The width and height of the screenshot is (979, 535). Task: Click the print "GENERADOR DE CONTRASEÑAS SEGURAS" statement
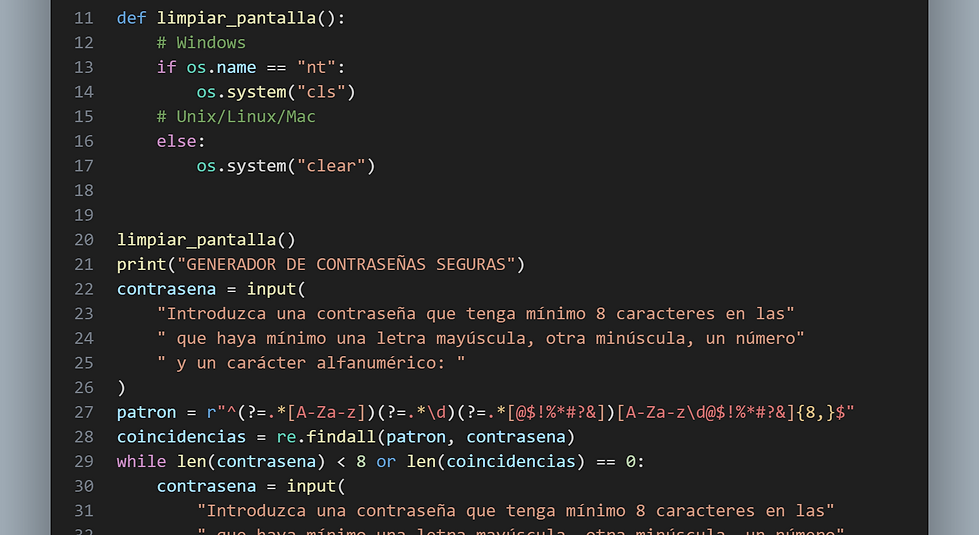tap(321, 265)
